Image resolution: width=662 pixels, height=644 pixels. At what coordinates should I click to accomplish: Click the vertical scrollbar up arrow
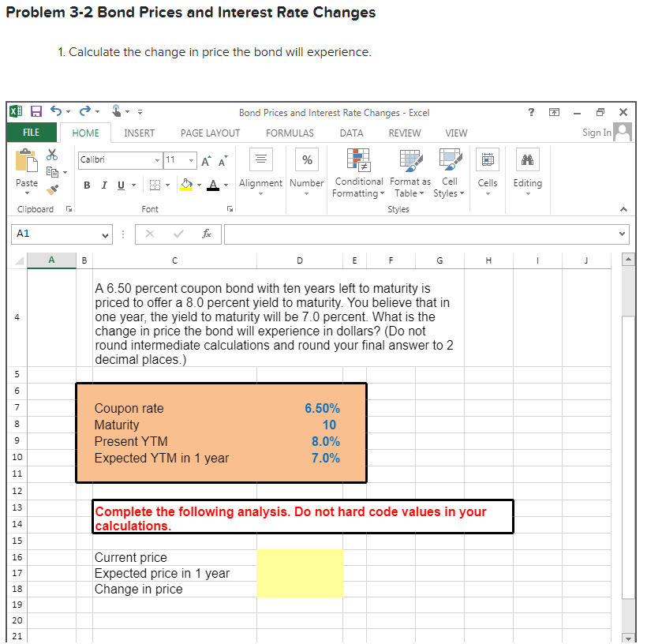(628, 259)
